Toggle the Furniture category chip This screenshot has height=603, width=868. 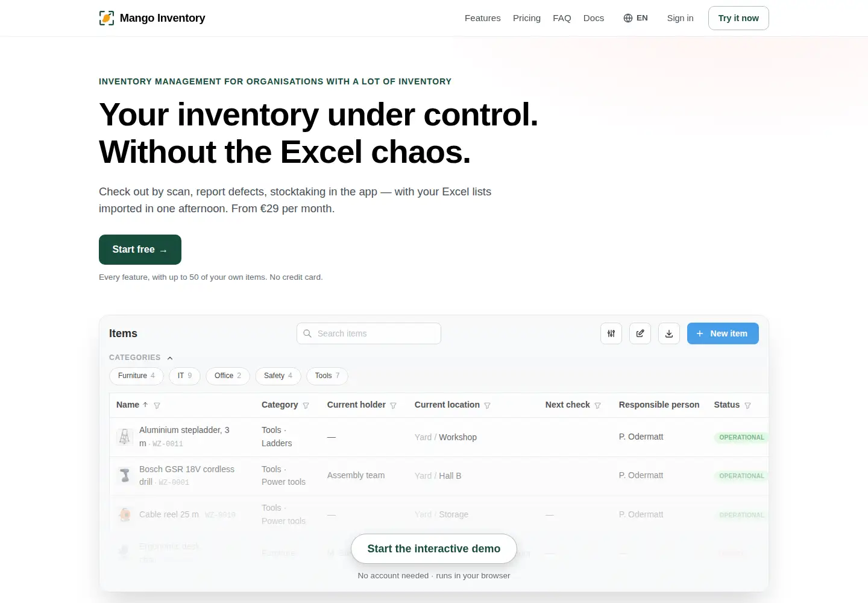136,376
